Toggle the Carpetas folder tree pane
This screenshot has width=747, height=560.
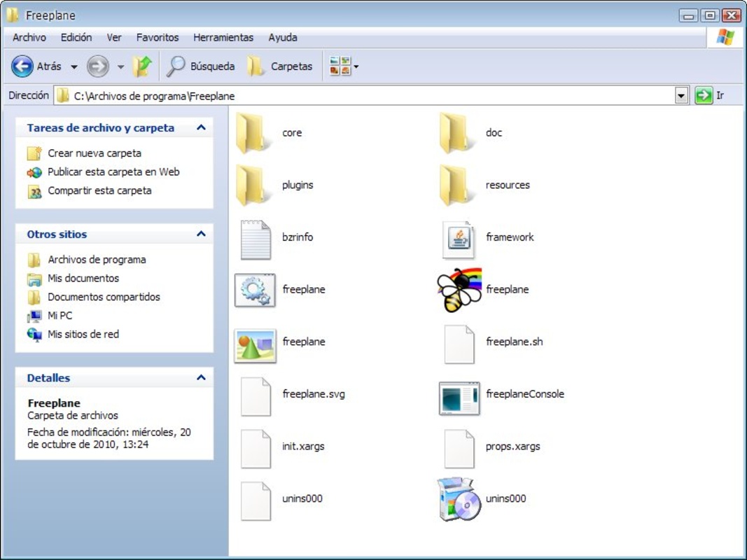[280, 66]
